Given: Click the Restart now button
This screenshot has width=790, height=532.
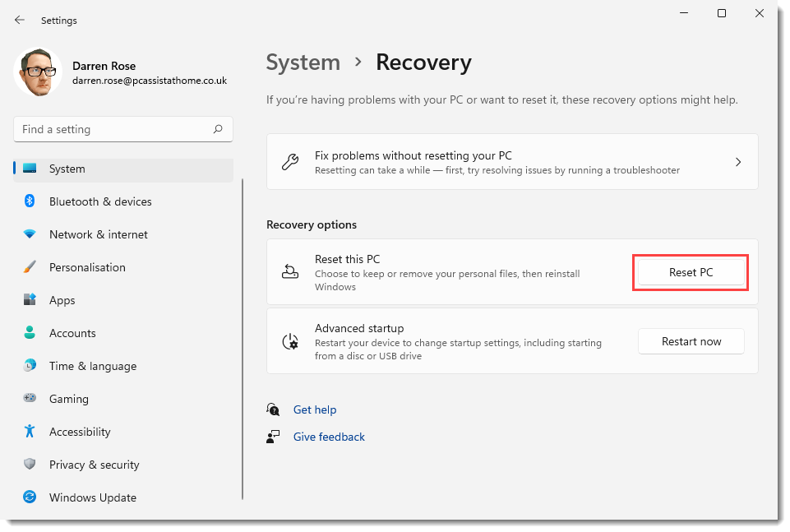Looking at the screenshot, I should [x=691, y=341].
